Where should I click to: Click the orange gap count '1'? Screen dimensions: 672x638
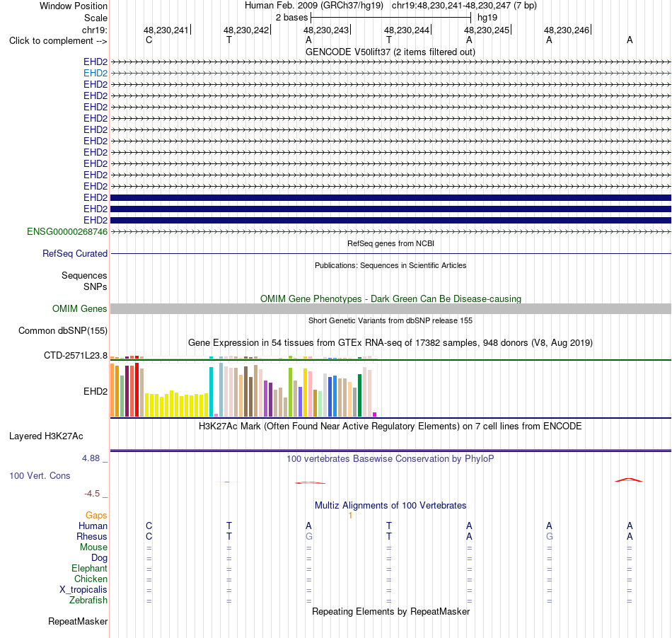[350, 516]
